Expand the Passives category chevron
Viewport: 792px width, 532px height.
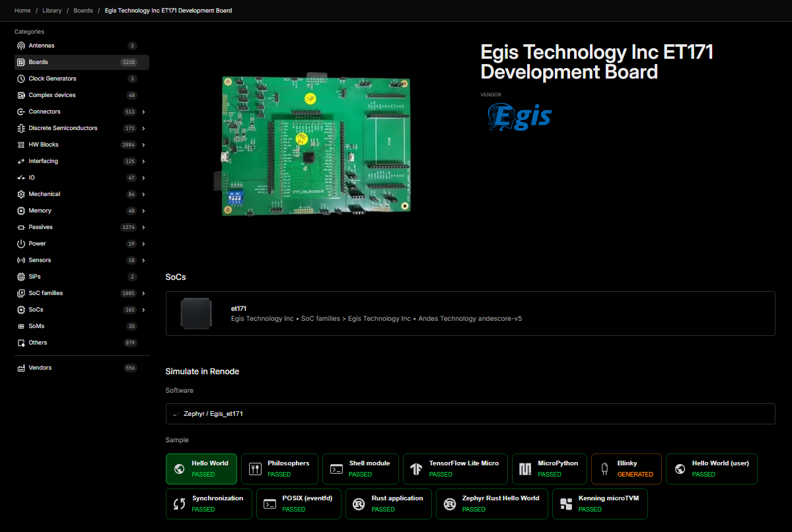(143, 227)
